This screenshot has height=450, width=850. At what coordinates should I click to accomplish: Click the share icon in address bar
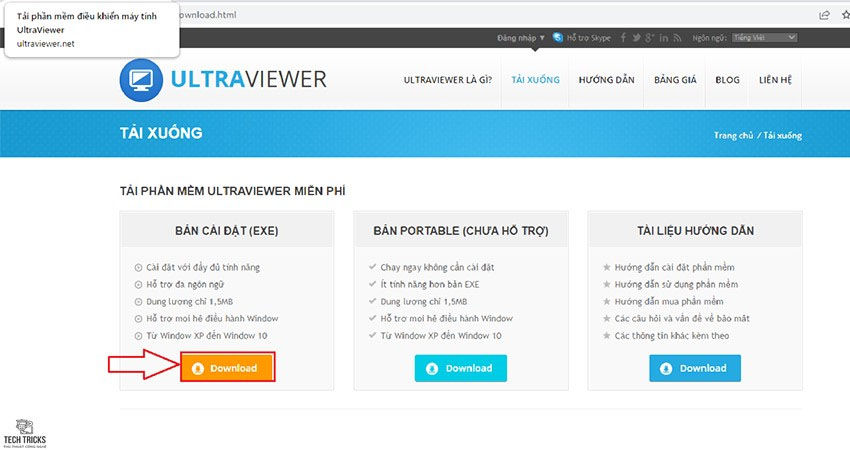[x=825, y=15]
